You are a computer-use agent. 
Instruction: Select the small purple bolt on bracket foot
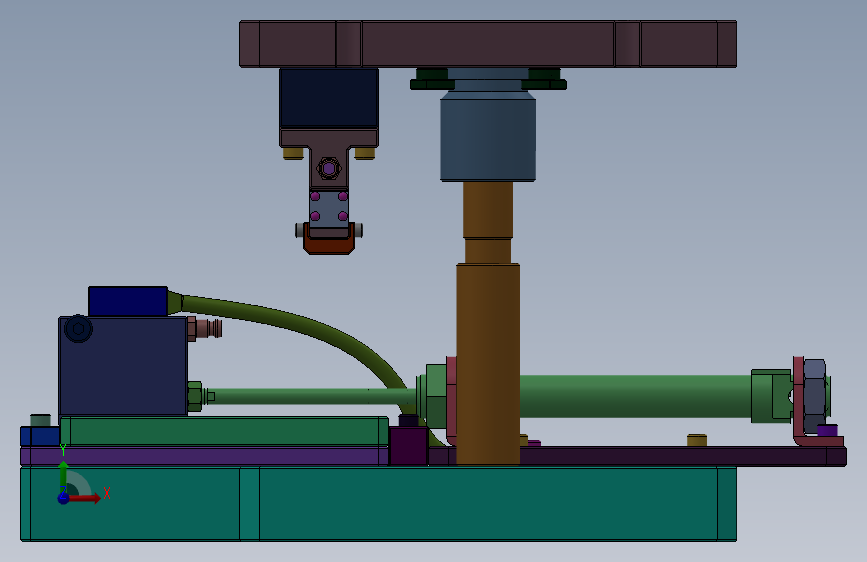(x=827, y=430)
